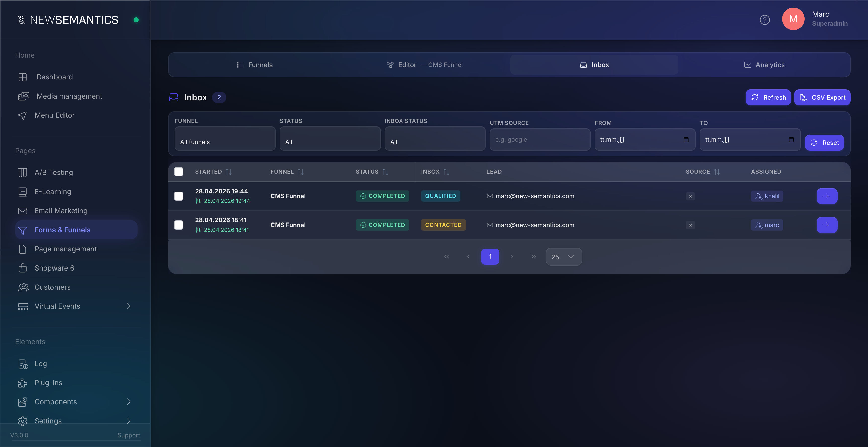Expand Components submenu chevron

point(129,402)
